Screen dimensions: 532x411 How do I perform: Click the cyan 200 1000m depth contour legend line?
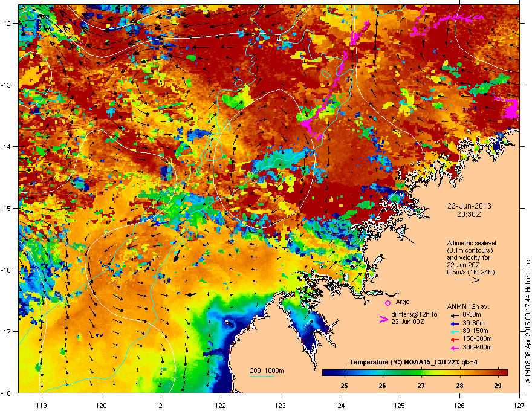pos(262,377)
